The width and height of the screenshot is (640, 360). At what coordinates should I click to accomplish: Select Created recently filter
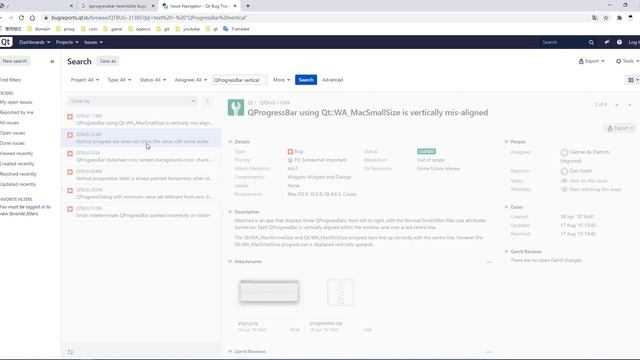[x=17, y=163]
